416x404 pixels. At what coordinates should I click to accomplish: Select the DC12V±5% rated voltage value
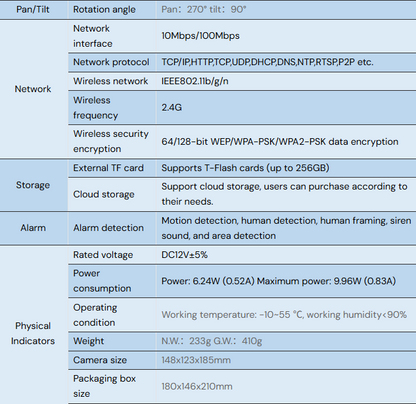click(184, 255)
